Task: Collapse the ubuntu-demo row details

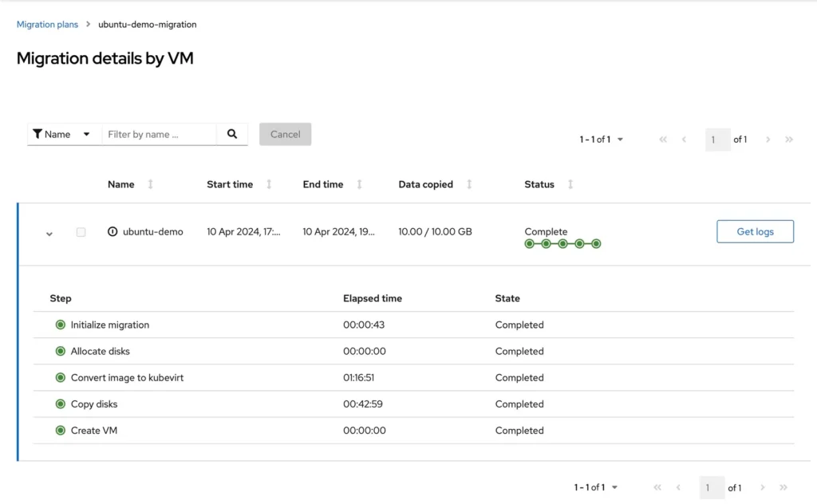Action: (49, 234)
